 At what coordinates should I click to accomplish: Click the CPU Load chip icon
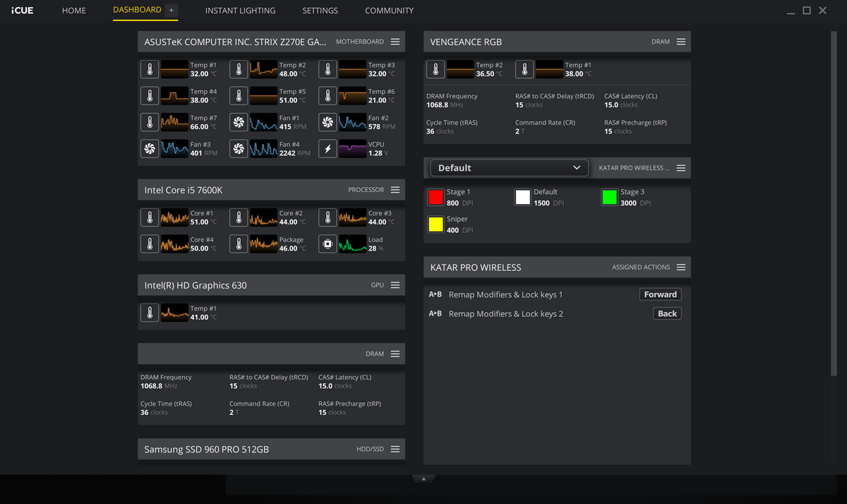point(328,244)
